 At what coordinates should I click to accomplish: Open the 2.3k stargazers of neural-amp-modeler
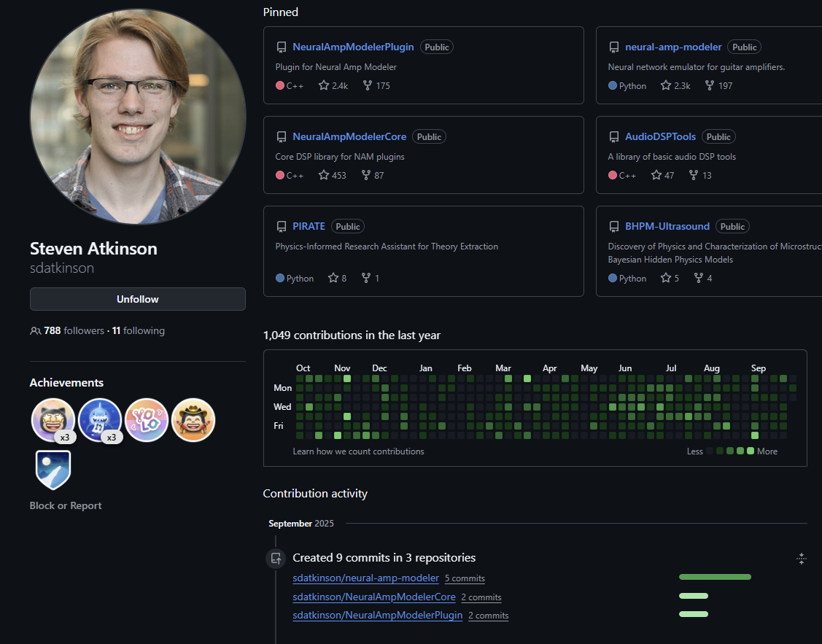[x=675, y=85]
